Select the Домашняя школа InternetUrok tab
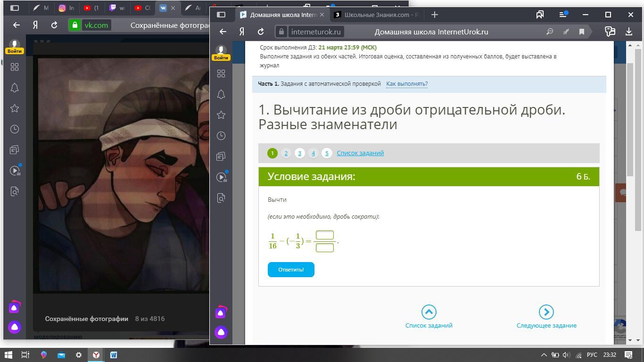 [282, 15]
